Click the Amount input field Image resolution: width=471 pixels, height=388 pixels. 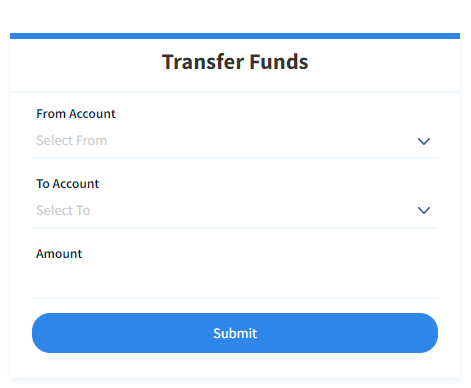tap(235, 281)
